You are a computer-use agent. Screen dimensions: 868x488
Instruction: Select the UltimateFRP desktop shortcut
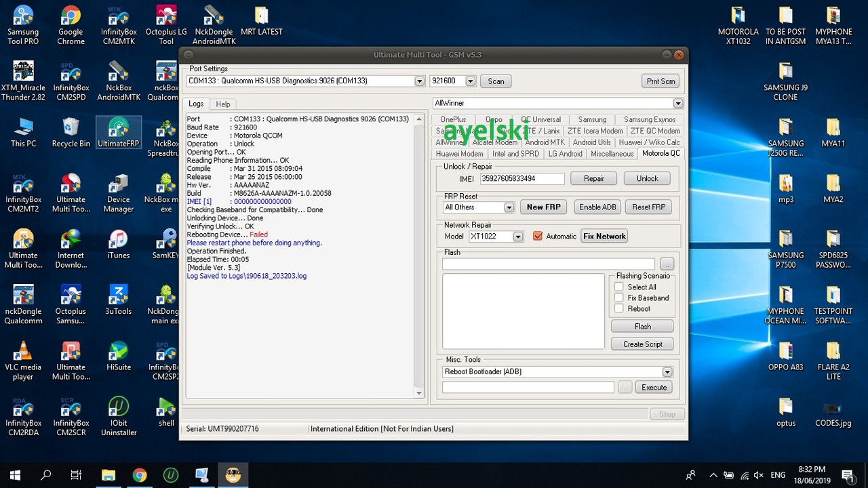(119, 132)
